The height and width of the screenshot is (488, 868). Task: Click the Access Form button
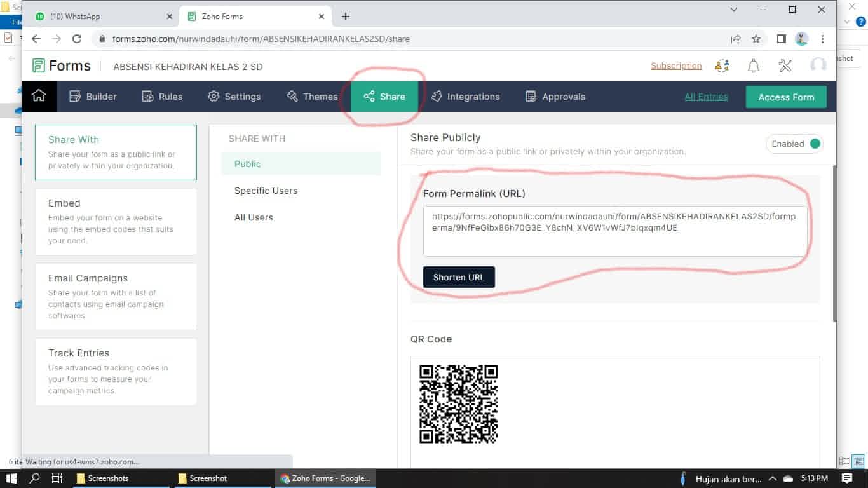click(x=786, y=97)
